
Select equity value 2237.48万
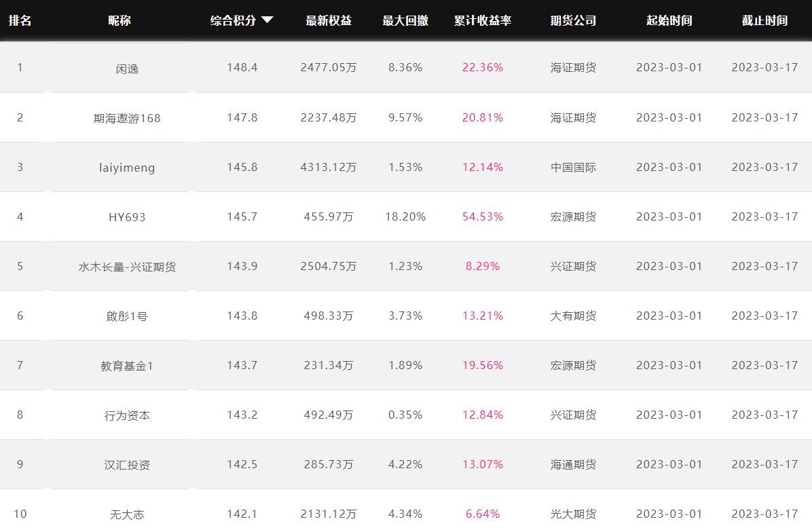point(329,117)
